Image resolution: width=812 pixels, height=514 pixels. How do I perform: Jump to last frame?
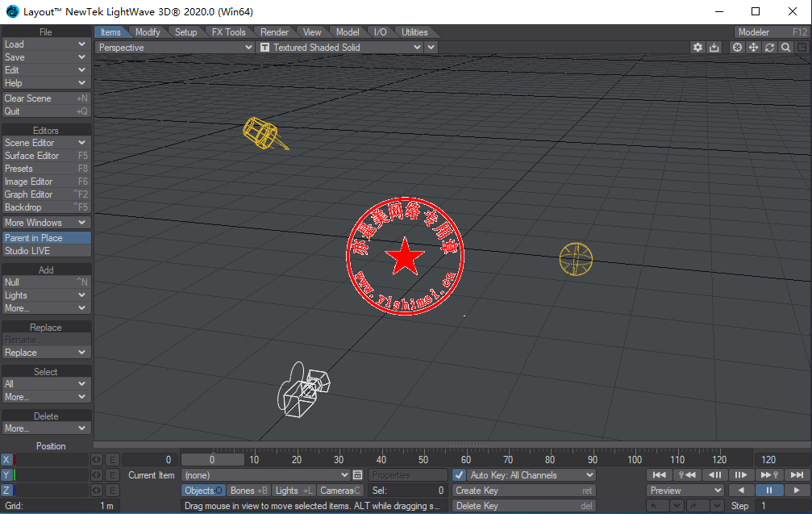[x=797, y=474]
